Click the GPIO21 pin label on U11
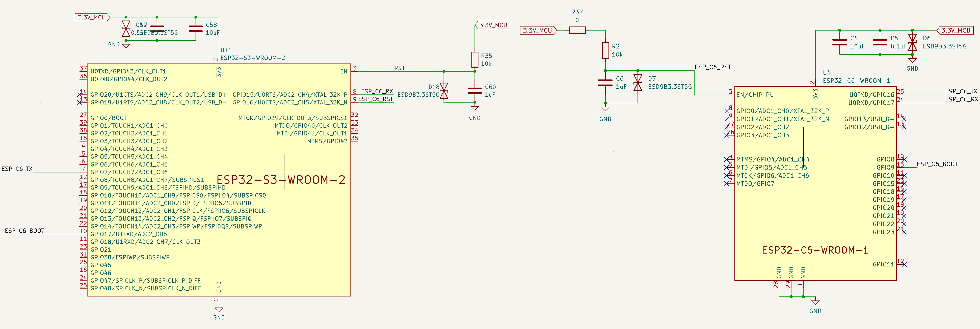The image size is (980, 329). (x=101, y=250)
